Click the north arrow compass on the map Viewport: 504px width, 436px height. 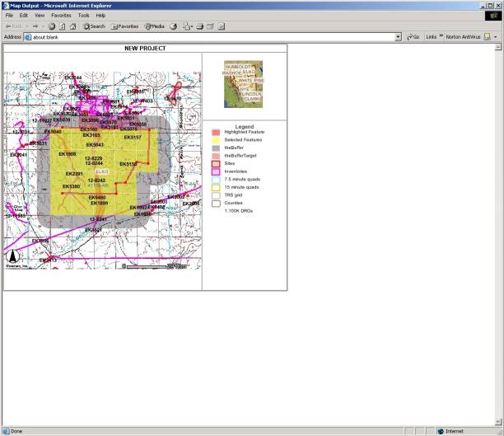tap(14, 256)
